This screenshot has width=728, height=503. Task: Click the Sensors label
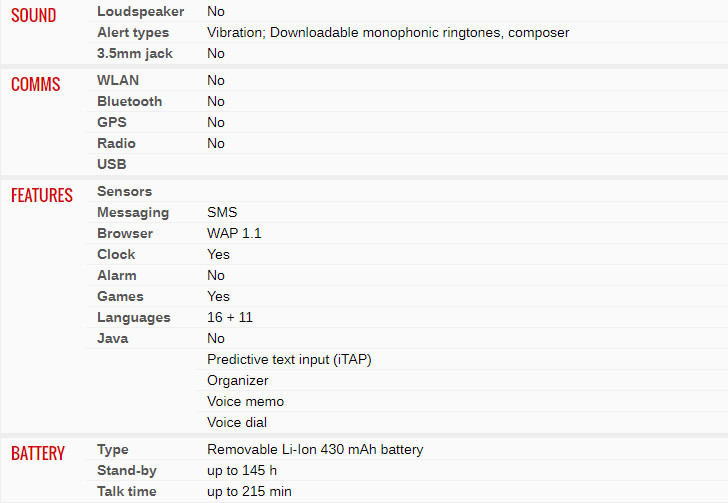(x=124, y=191)
